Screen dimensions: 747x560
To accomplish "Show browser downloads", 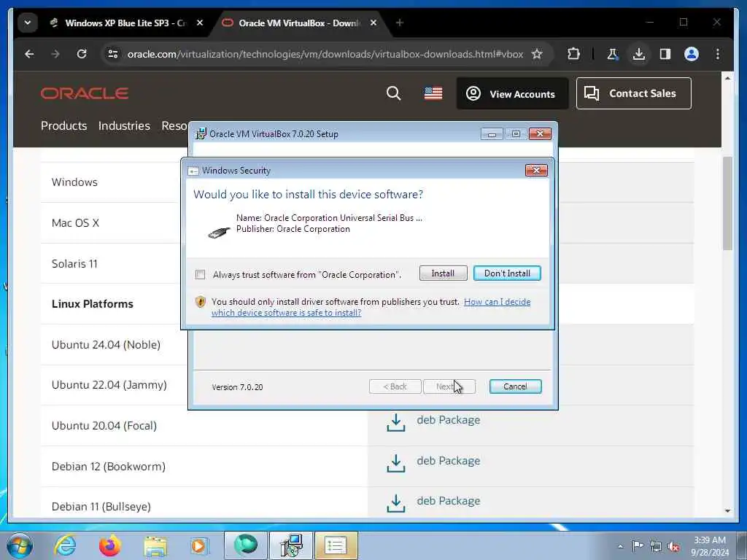I will point(639,54).
